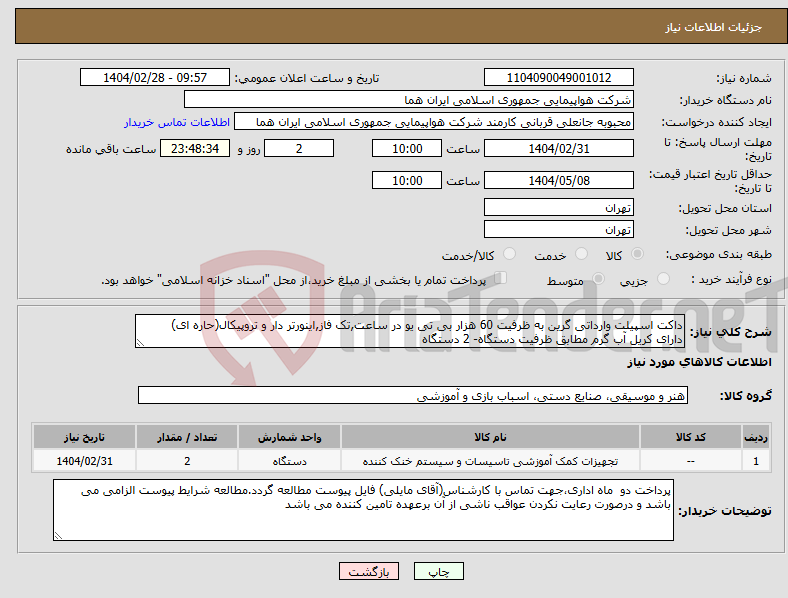Toggle the Islamic treasury payment checkbox
Image resolution: width=788 pixels, height=598 pixels.
coord(501,278)
